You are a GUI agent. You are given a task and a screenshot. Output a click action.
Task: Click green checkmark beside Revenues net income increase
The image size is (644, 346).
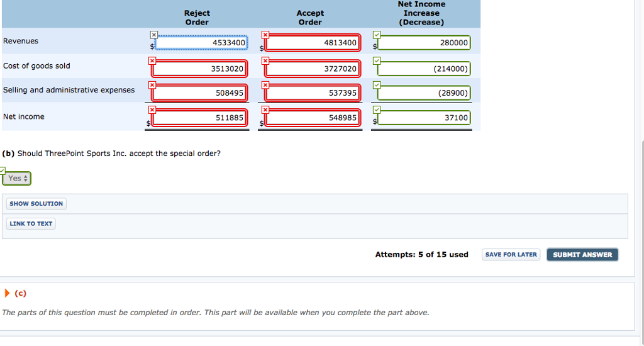377,35
